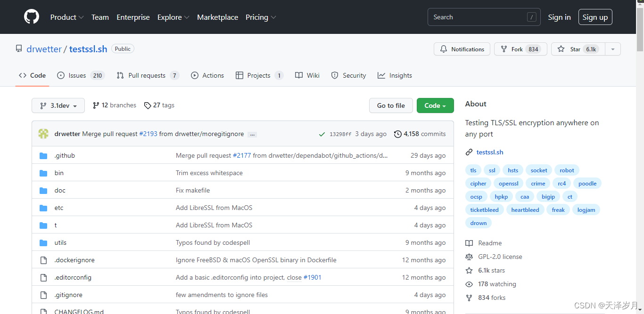This screenshot has width=644, height=314.
Task: Click the GitHub Octocat logo
Action: pos(32,17)
